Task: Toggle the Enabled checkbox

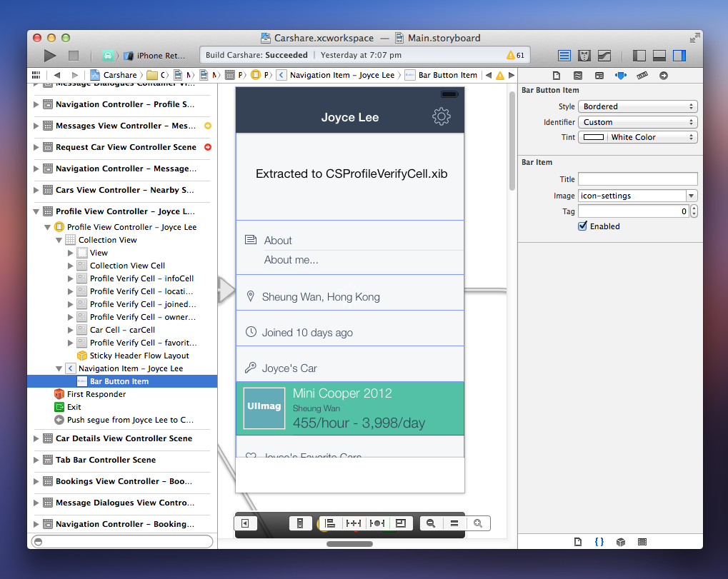Action: click(582, 226)
